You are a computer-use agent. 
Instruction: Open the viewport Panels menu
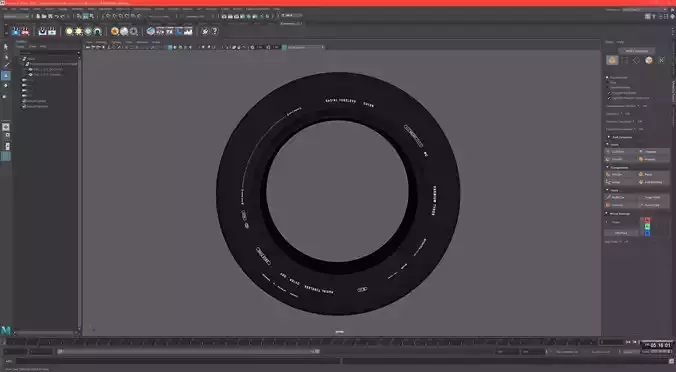coord(156,42)
